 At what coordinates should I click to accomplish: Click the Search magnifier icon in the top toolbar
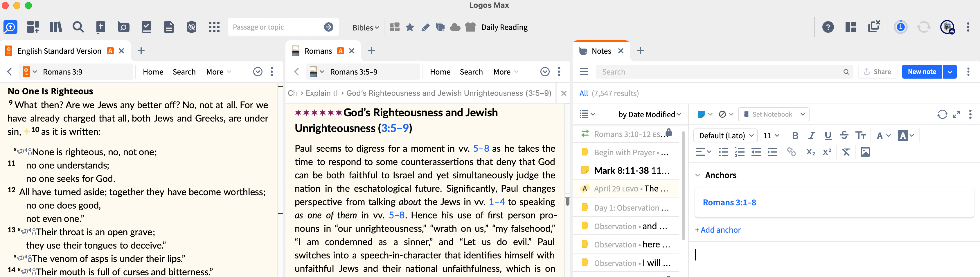pos(78,27)
